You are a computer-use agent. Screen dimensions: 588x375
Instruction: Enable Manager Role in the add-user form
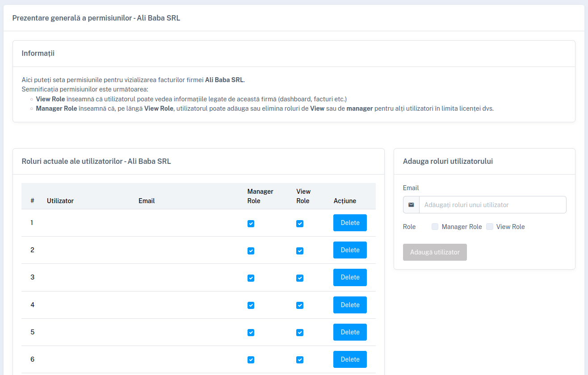point(435,227)
